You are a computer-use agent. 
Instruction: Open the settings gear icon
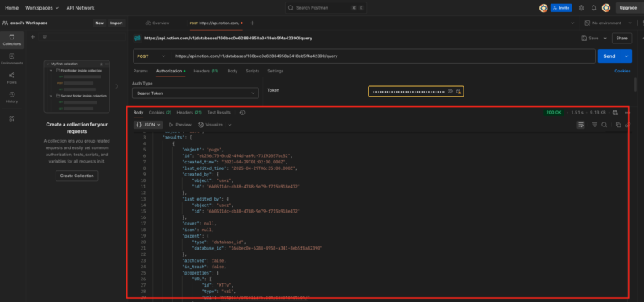pos(581,8)
